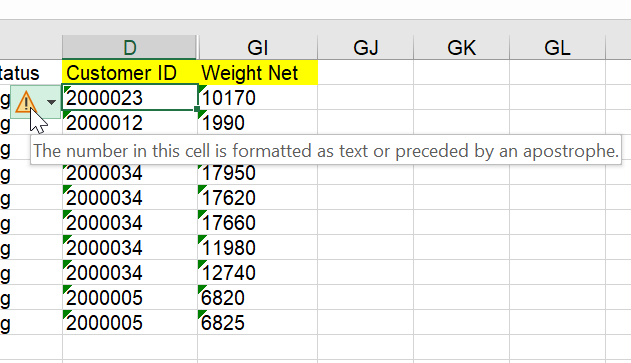
Task: Select cell with weight 6820
Action: [258, 297]
